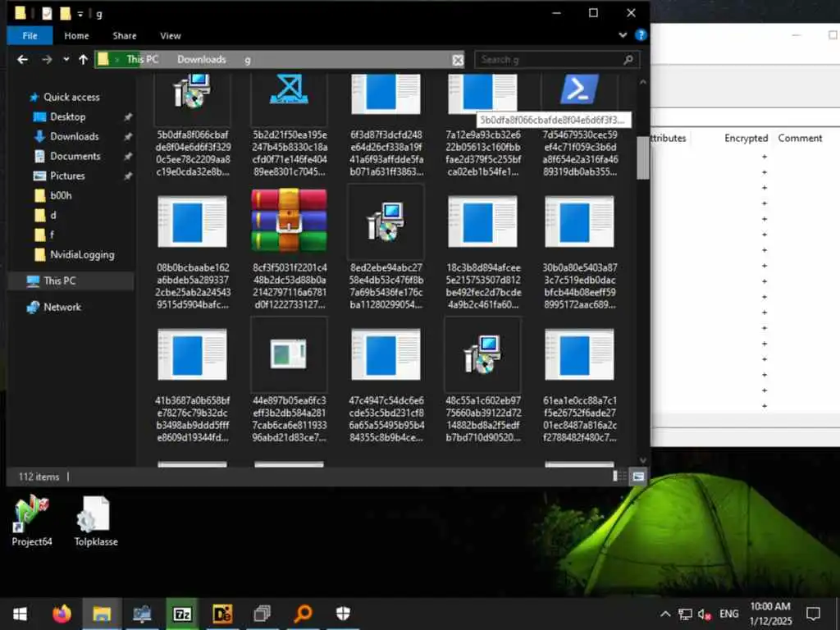Select WinRAR archive 8cf3f5031f2201c4
The image size is (840, 630).
pos(290,220)
